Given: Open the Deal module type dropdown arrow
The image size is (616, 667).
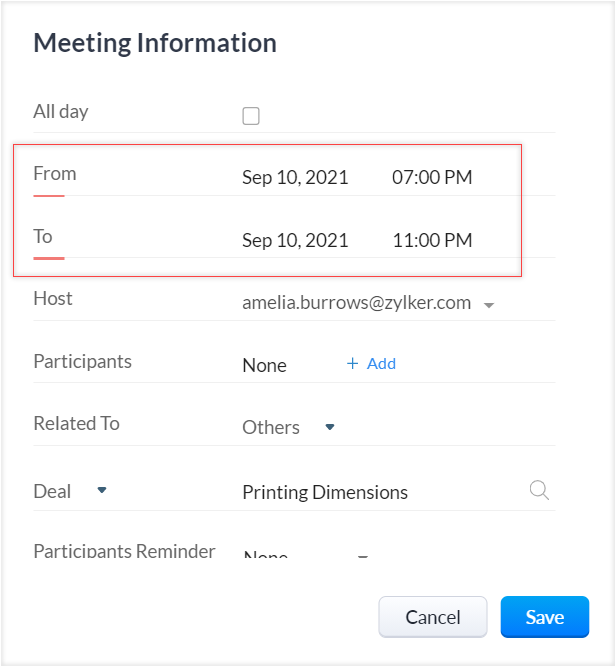Looking at the screenshot, I should click(x=101, y=490).
